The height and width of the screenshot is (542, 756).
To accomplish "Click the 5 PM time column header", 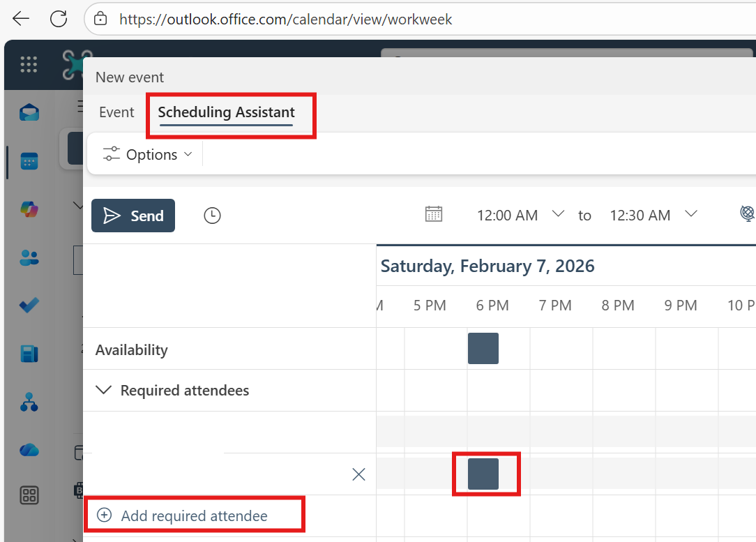I will coord(430,306).
